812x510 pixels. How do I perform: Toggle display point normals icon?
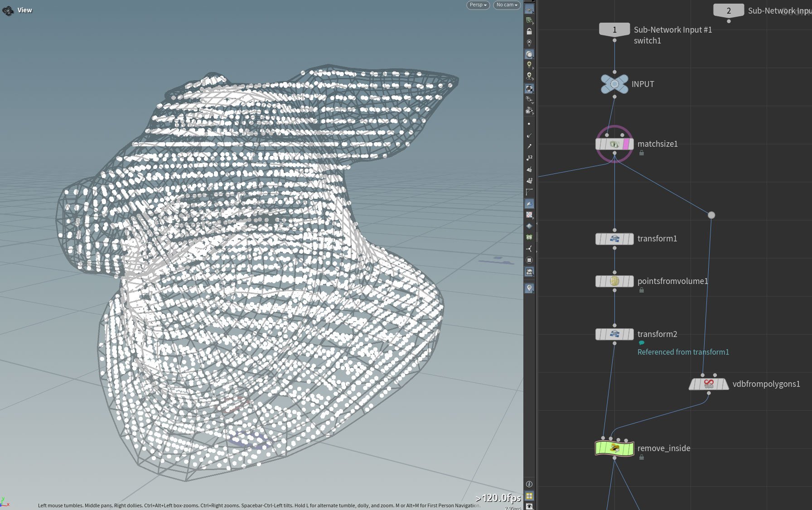coord(529,135)
